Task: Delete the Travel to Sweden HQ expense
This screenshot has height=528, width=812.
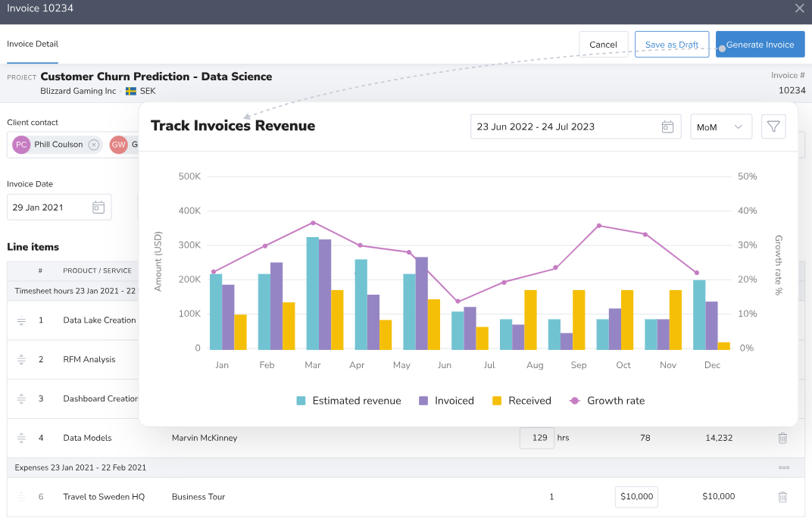Action: click(x=782, y=496)
